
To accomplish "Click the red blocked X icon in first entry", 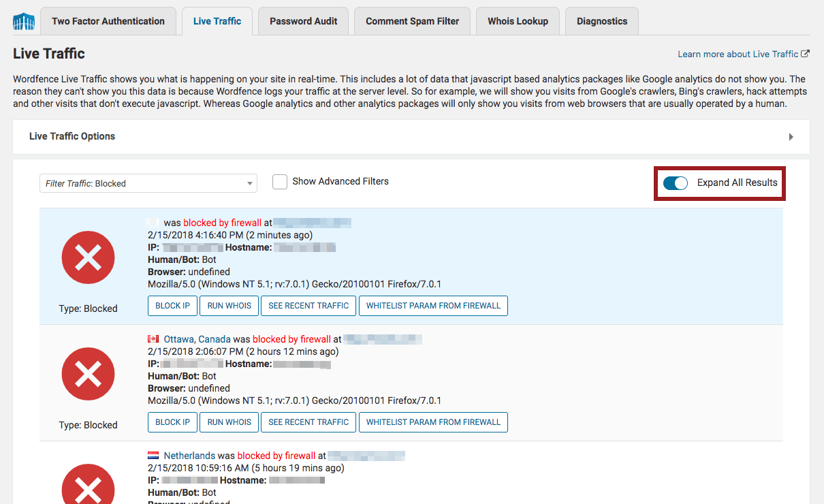I will 88,257.
